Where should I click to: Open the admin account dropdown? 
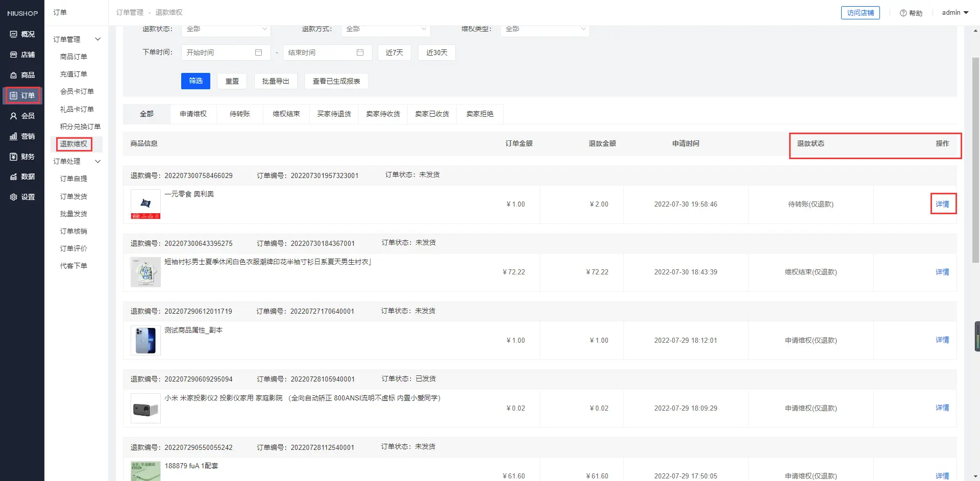click(954, 13)
